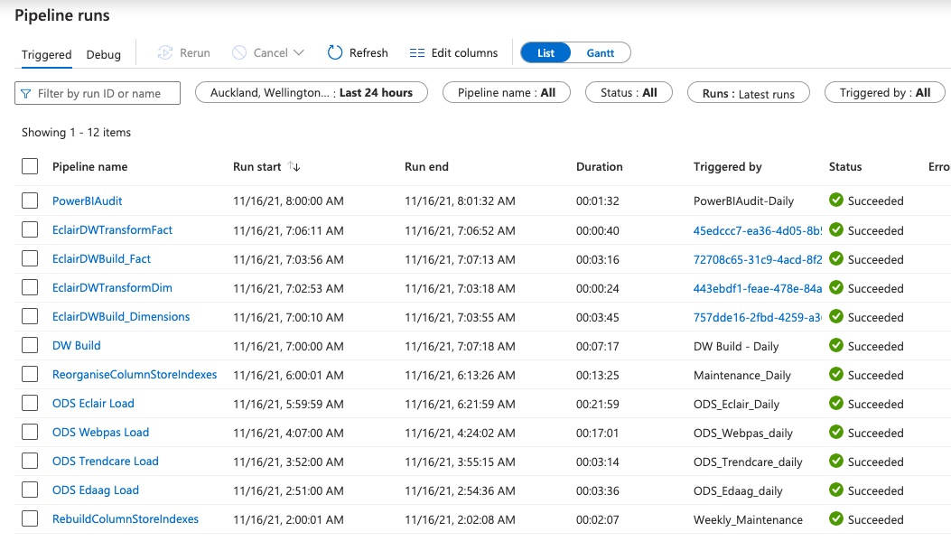The height and width of the screenshot is (560, 951).
Task: Click green checkmark on ODS Webpas Load row
Action: (836, 432)
